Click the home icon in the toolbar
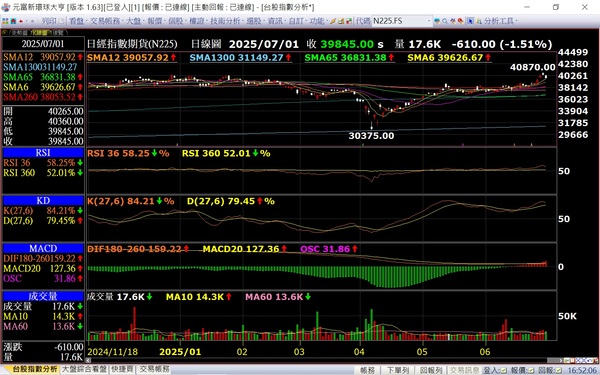Viewport: 600px width, 375px height. pos(13,21)
